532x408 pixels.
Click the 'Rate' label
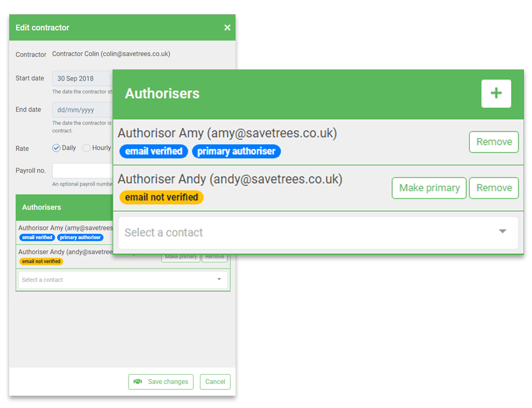tap(22, 149)
